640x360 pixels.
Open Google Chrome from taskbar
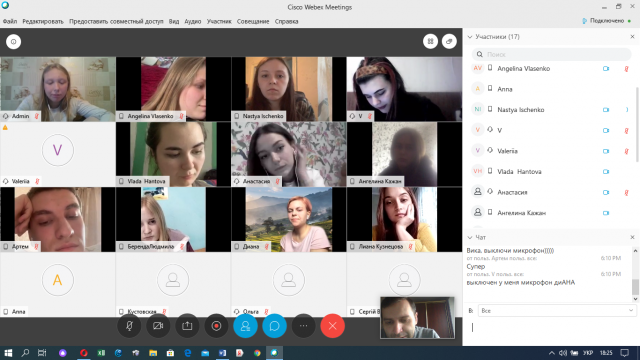coord(257,353)
